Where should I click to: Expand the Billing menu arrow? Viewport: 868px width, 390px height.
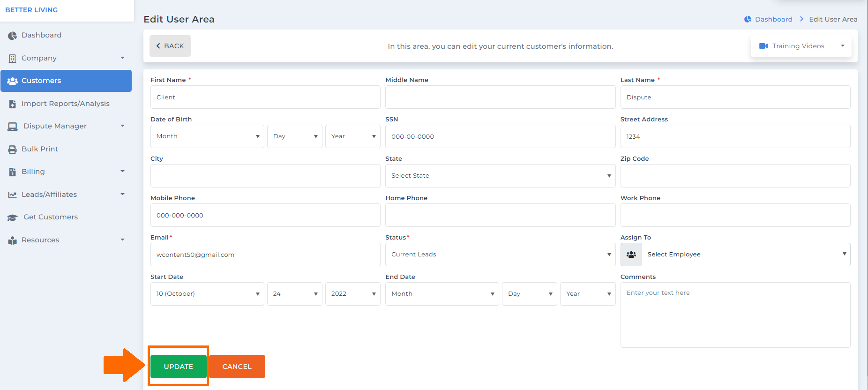coord(123,171)
